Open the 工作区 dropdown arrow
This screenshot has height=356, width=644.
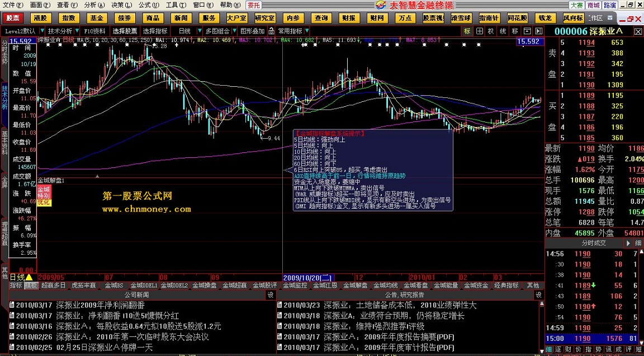(x=609, y=18)
